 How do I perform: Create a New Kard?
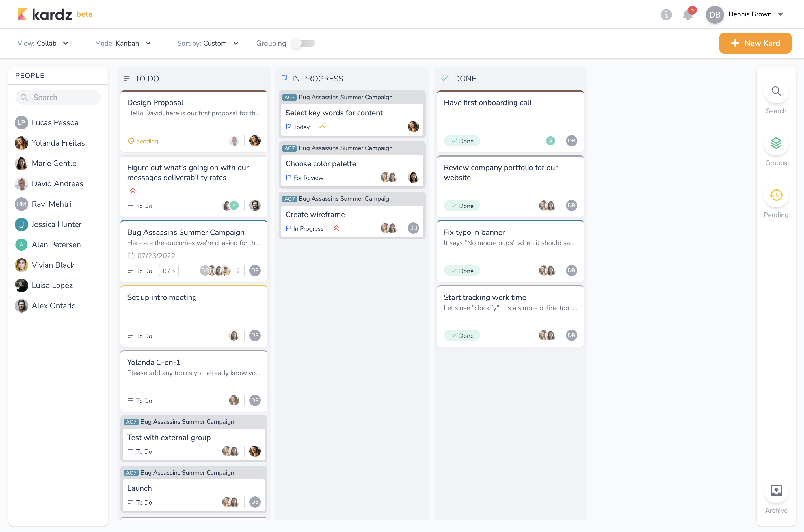tap(755, 43)
